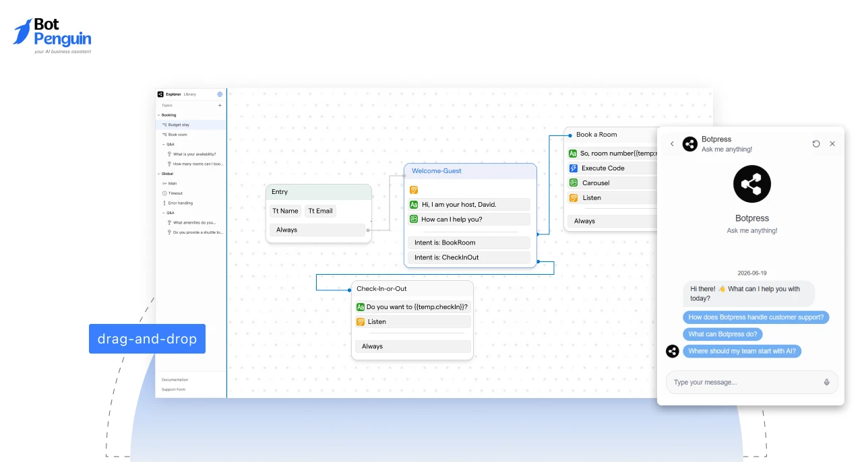Click the 'Topics' label in Explorer
Screen dimensions: 868x462
coord(167,105)
